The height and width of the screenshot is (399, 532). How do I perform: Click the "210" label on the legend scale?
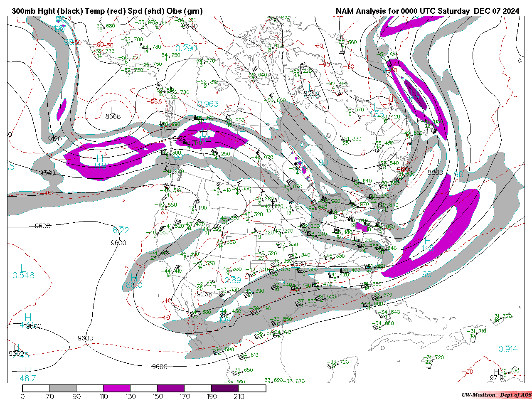(239, 396)
